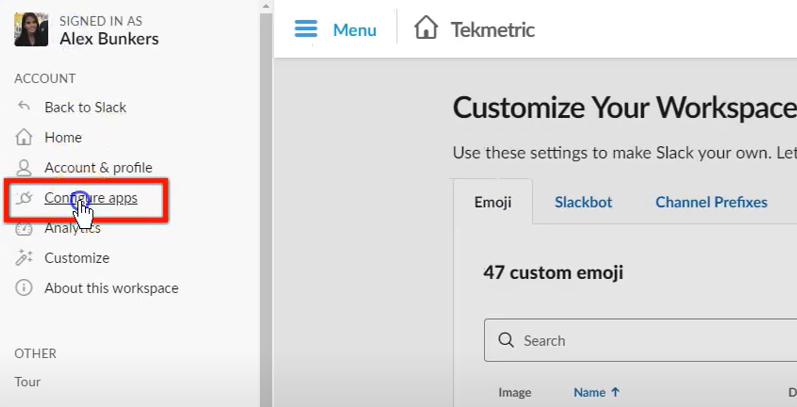Click the Customize Your Workspace heading

[x=625, y=108]
